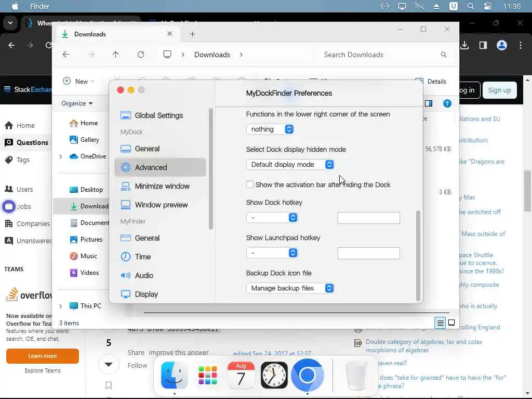The height and width of the screenshot is (399, 532).
Task: Click Questions in Stack Exchange sidebar
Action: tap(26, 142)
